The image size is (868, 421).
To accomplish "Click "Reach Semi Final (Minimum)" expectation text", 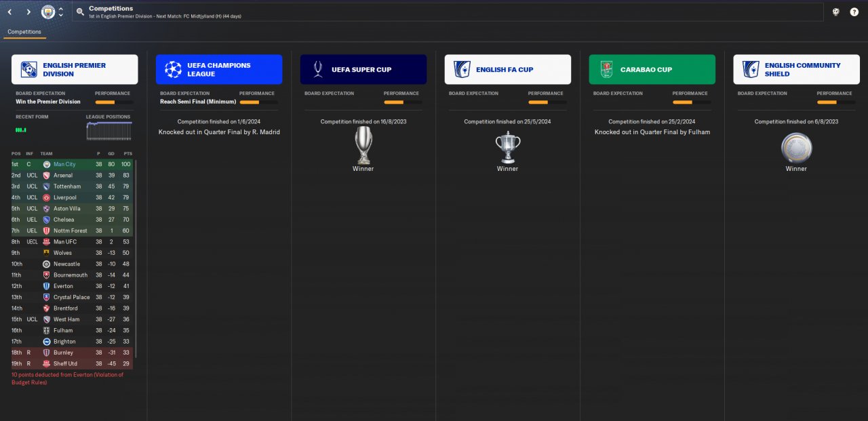I will 198,102.
